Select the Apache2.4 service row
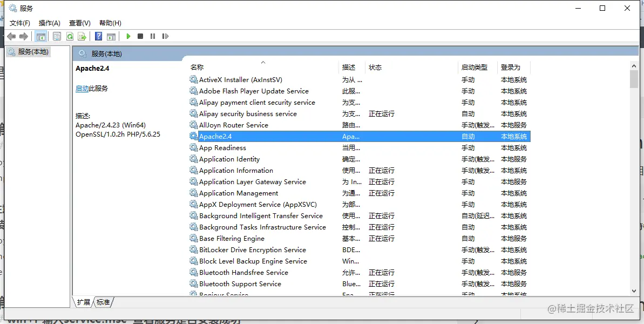This screenshot has height=324, width=644. point(360,136)
